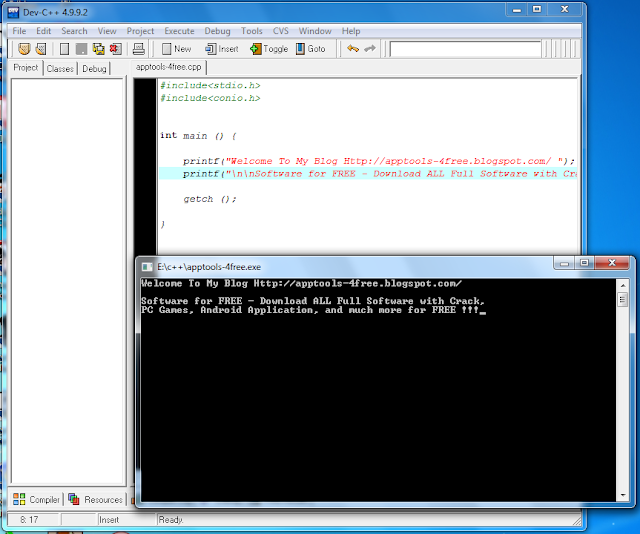This screenshot has height=534, width=640.
Task: Click the Undo arrow icon
Action: [x=353, y=49]
